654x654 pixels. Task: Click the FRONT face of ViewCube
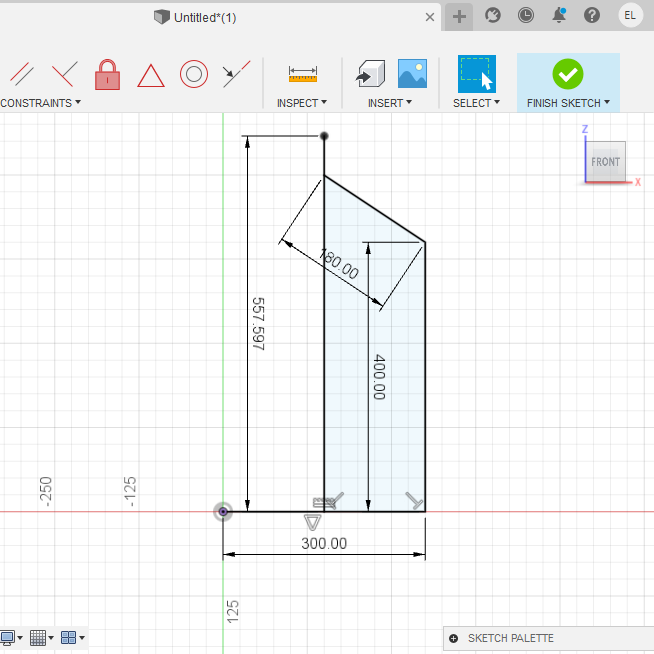pos(605,161)
